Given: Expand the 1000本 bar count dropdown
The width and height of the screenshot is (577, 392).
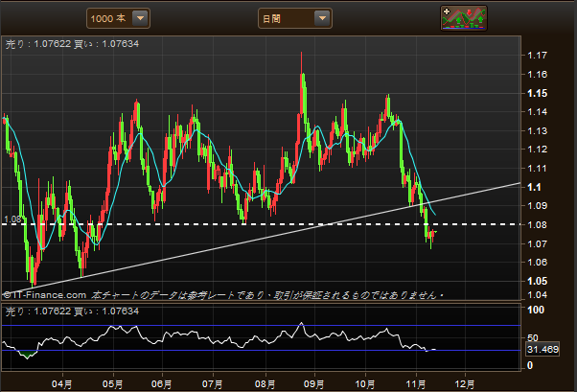Looking at the screenshot, I should coord(118,18).
